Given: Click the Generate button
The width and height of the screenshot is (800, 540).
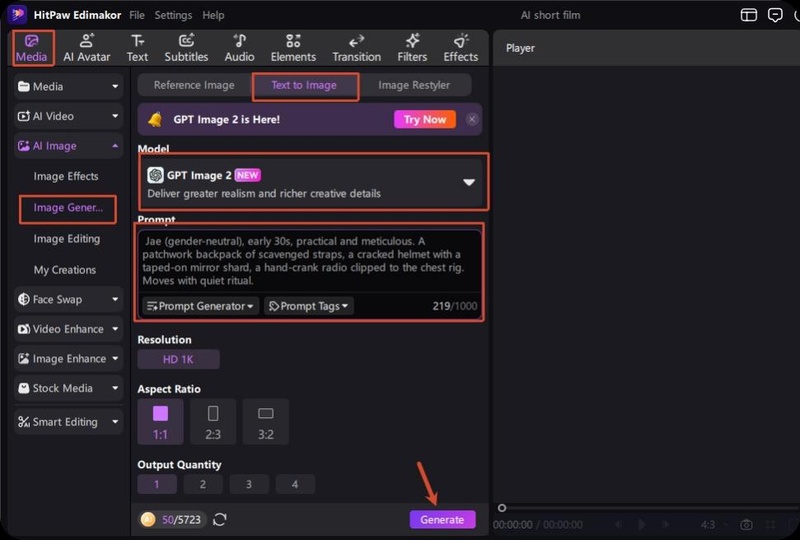Looking at the screenshot, I should coord(442,520).
